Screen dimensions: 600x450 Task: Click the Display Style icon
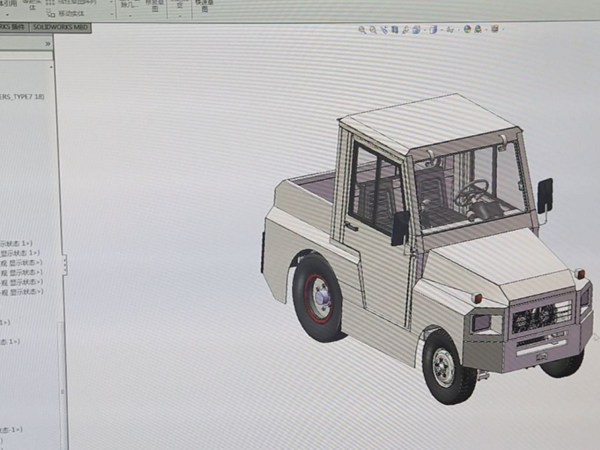[x=433, y=30]
